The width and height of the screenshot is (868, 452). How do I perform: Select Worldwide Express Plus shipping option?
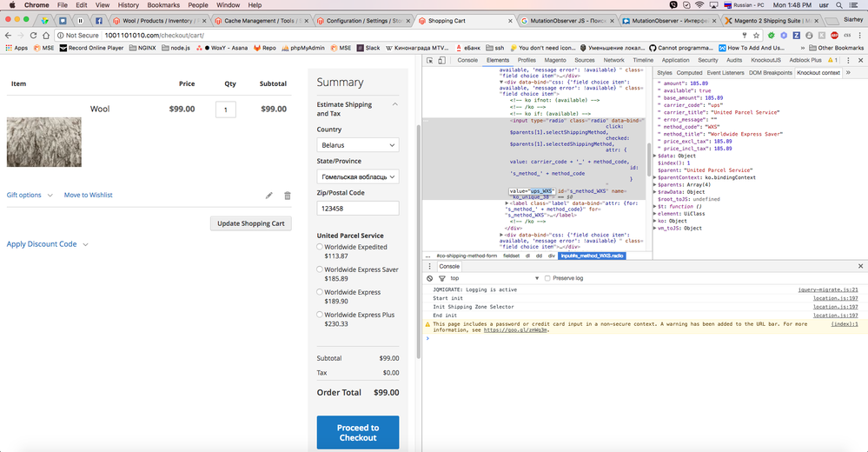coord(320,315)
